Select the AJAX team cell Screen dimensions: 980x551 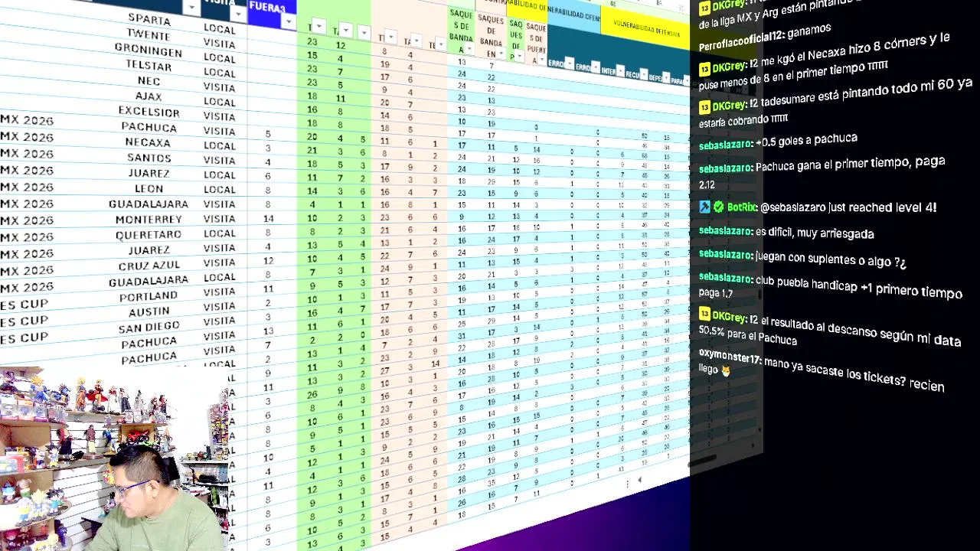(x=149, y=96)
